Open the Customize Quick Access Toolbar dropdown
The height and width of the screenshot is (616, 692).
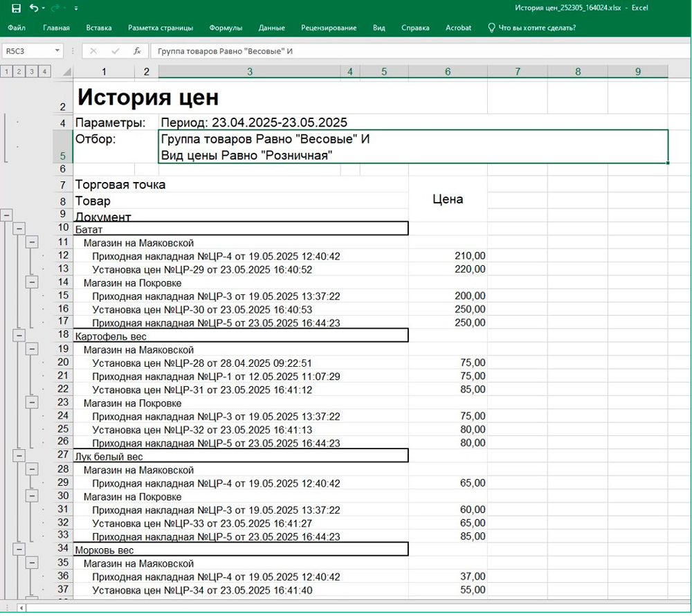pos(75,8)
